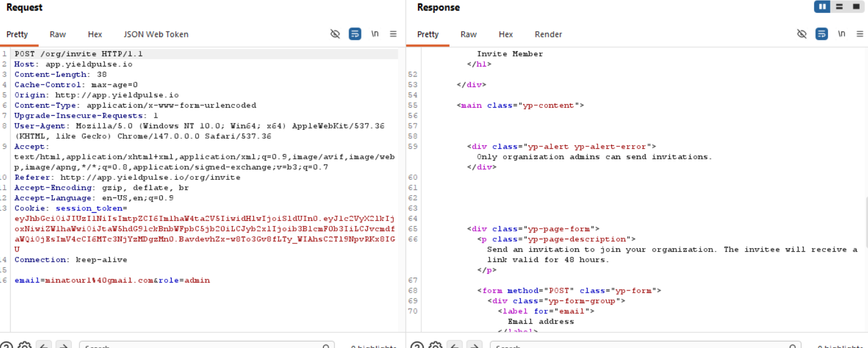Toggle hidden-items eye icon in Response panel
Image resolution: width=868 pixels, height=348 pixels.
click(x=802, y=34)
